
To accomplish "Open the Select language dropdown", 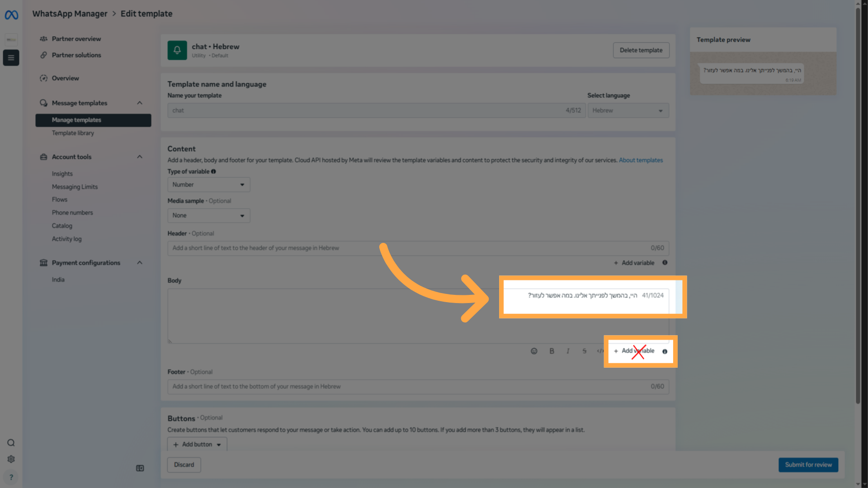I will (x=628, y=110).
